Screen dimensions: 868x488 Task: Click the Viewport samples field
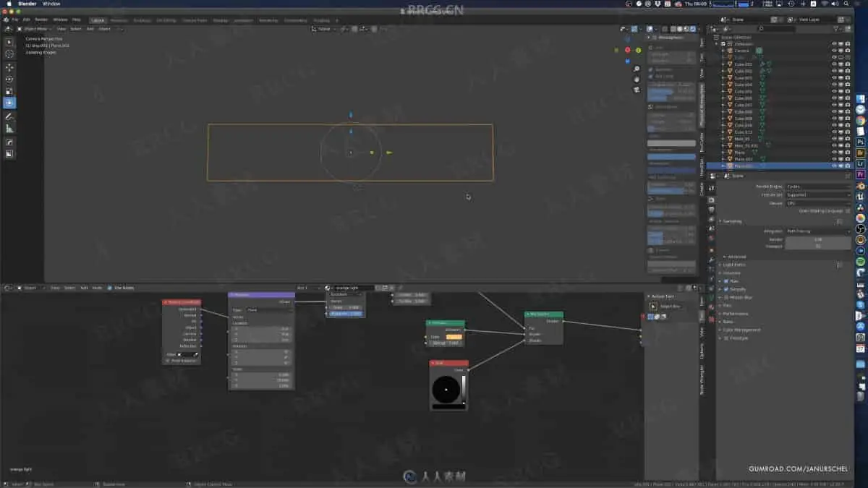click(818, 246)
